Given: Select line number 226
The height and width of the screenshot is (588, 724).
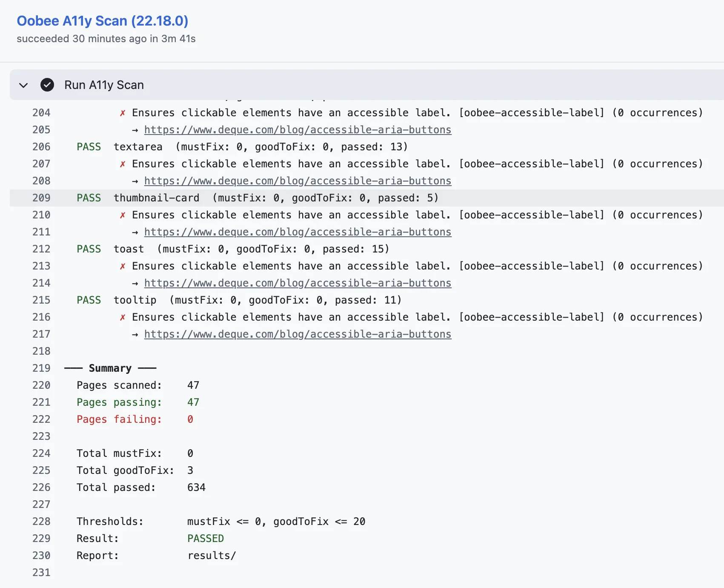Looking at the screenshot, I should point(41,488).
